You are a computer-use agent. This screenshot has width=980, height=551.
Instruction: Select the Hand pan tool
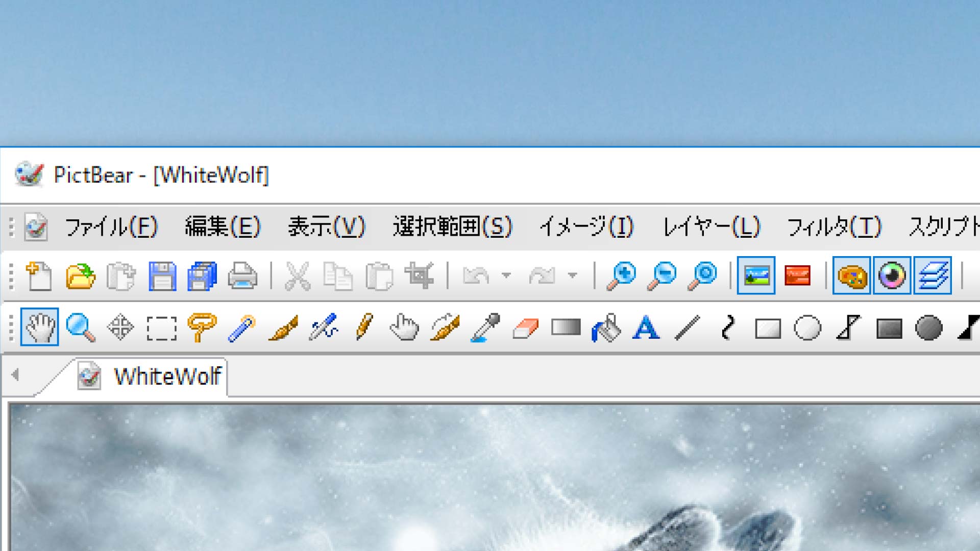pyautogui.click(x=39, y=327)
